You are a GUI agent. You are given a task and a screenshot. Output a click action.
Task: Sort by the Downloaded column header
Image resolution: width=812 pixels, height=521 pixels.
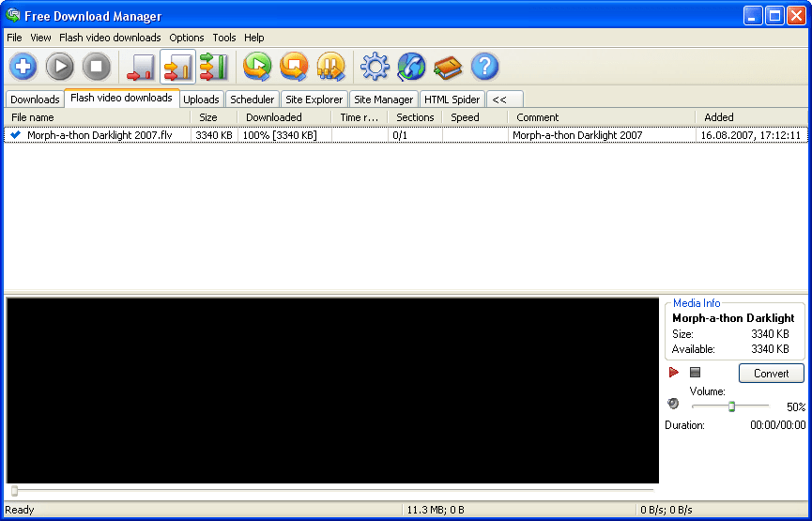tap(284, 117)
